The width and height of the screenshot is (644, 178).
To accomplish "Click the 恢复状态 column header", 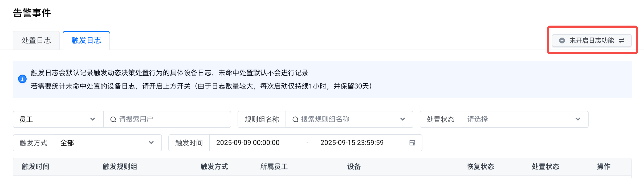I will [480, 167].
